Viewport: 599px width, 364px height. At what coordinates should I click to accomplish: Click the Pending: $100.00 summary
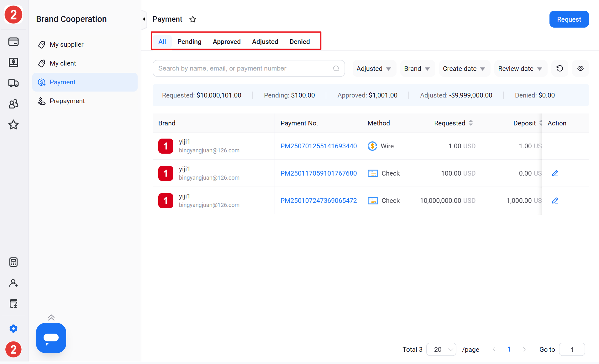click(x=289, y=95)
